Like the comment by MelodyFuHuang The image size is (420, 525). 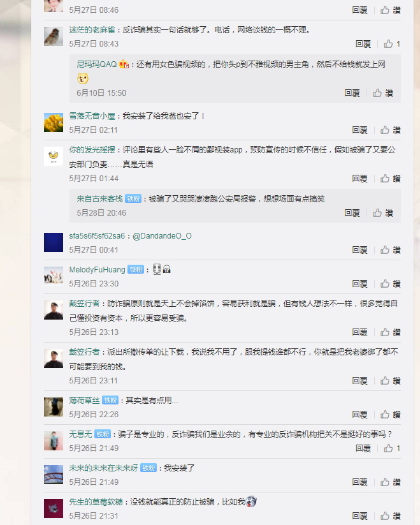pyautogui.click(x=390, y=284)
